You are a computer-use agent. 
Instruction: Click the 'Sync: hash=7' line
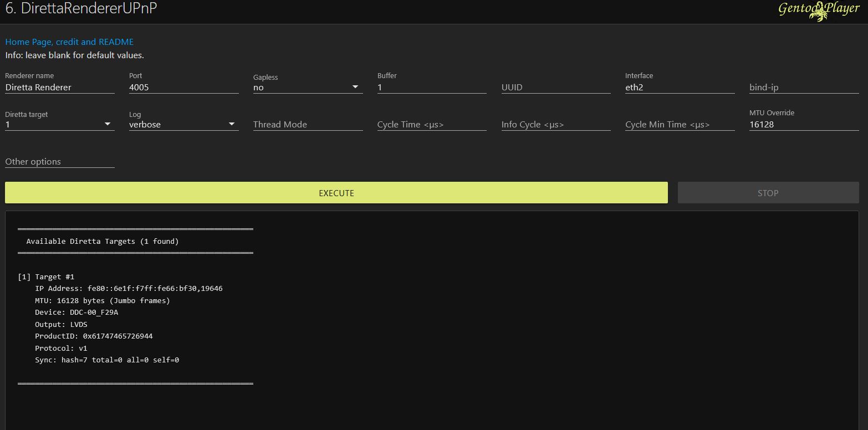click(107, 360)
